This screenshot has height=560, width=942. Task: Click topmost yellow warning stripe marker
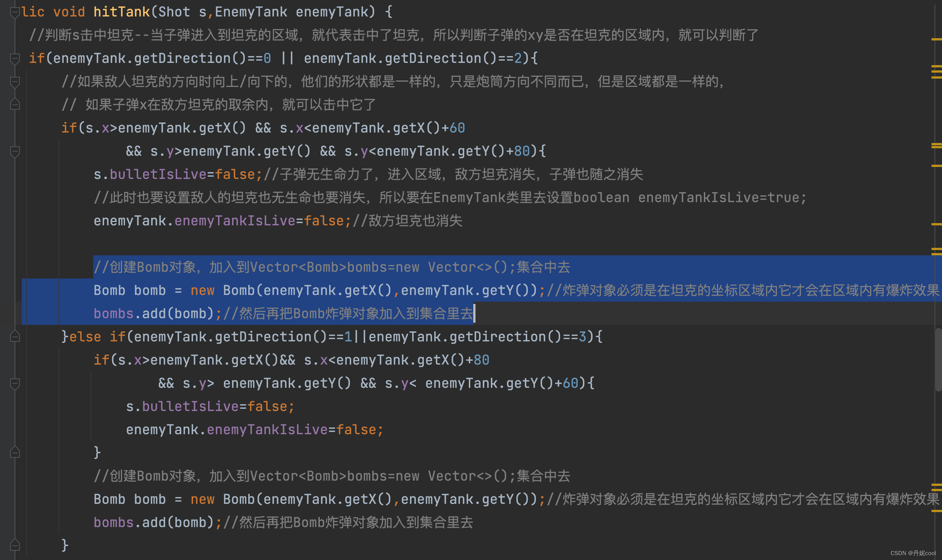click(x=936, y=39)
